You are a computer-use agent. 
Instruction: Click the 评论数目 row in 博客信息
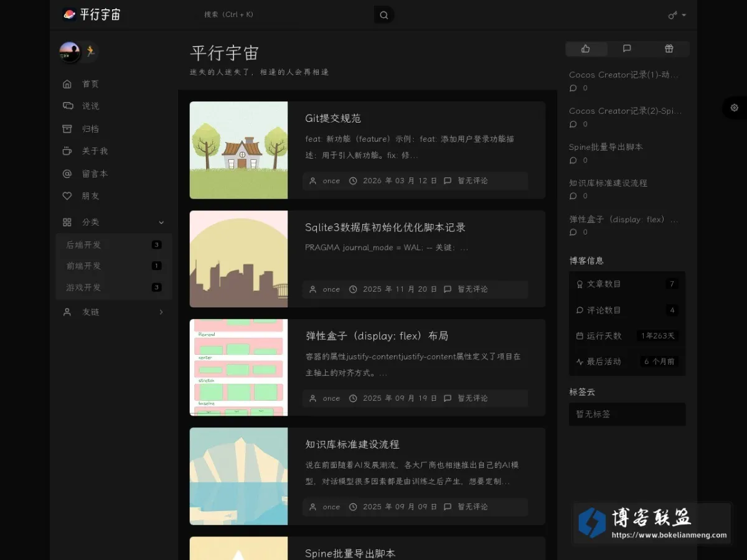[x=627, y=310]
